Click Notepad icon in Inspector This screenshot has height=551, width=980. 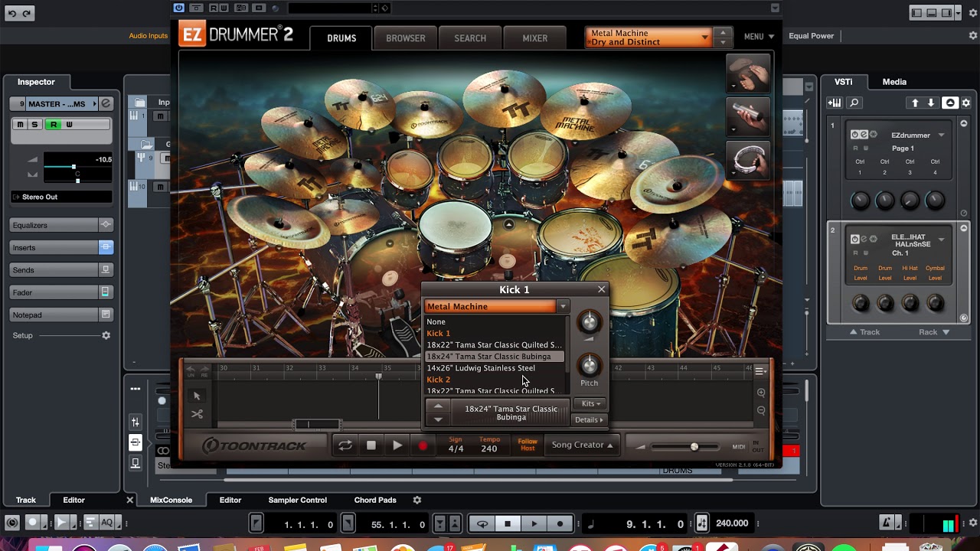[x=106, y=315]
